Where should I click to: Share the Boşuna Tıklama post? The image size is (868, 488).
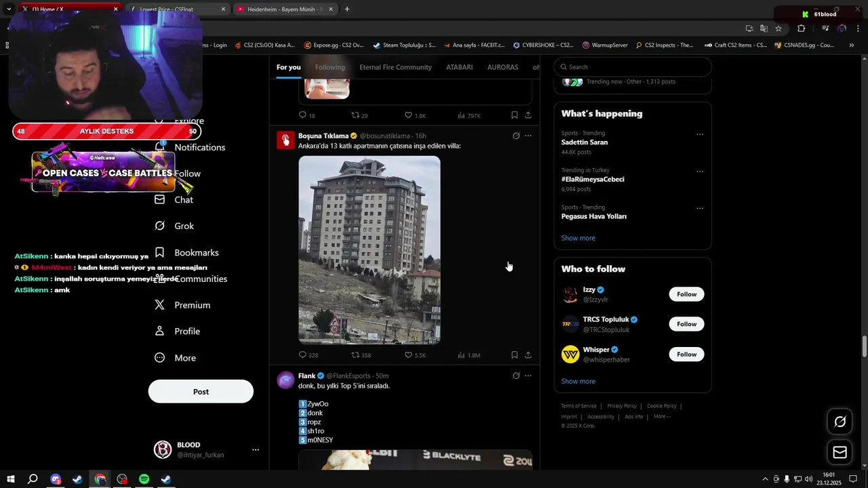click(528, 355)
